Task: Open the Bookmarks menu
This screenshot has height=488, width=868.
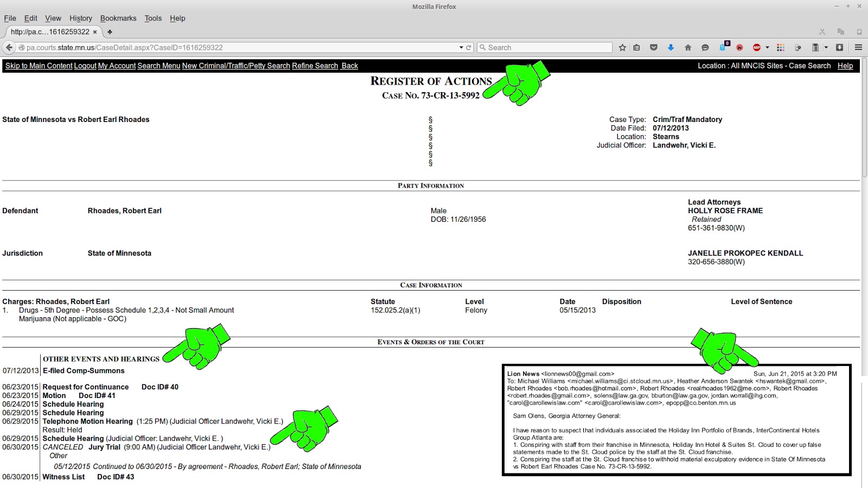Action: pos(118,18)
